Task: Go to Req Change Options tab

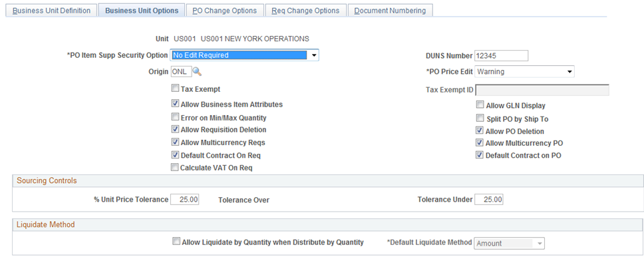Action: point(305,11)
